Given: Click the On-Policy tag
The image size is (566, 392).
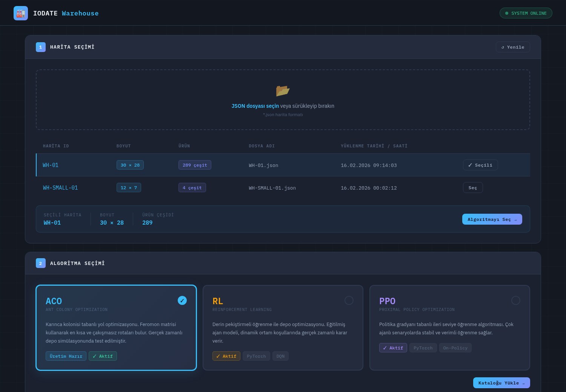Looking at the screenshot, I should click(x=455, y=348).
